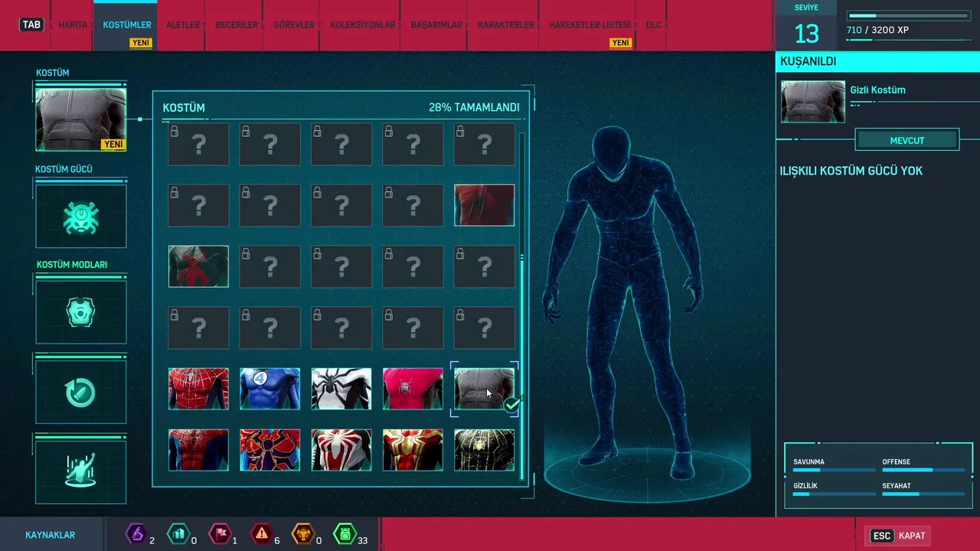Click the XP progress bar
This screenshot has width=980, height=551.
tap(908, 15)
